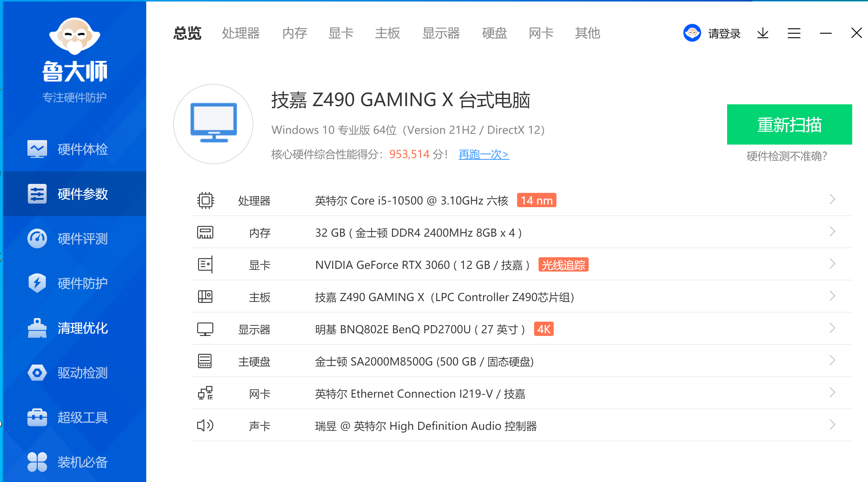Image resolution: width=868 pixels, height=482 pixels.
Task: Click the 光线追踪 badge
Action: coord(563,265)
